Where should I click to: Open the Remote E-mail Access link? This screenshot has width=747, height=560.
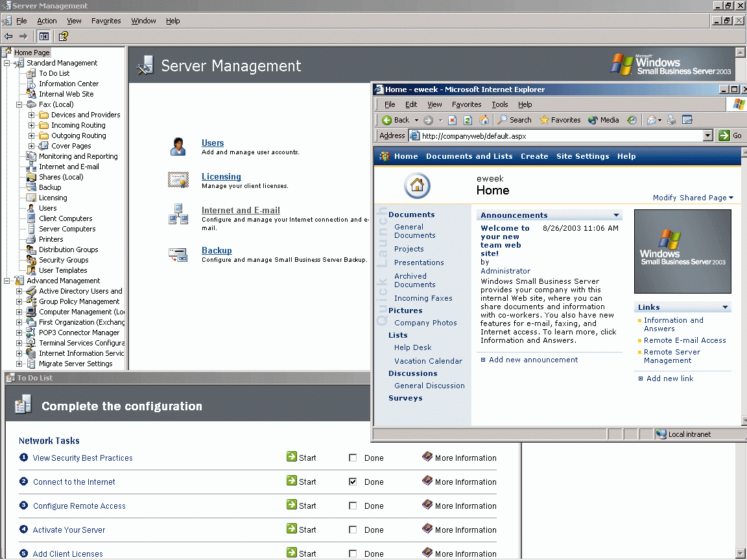click(685, 340)
